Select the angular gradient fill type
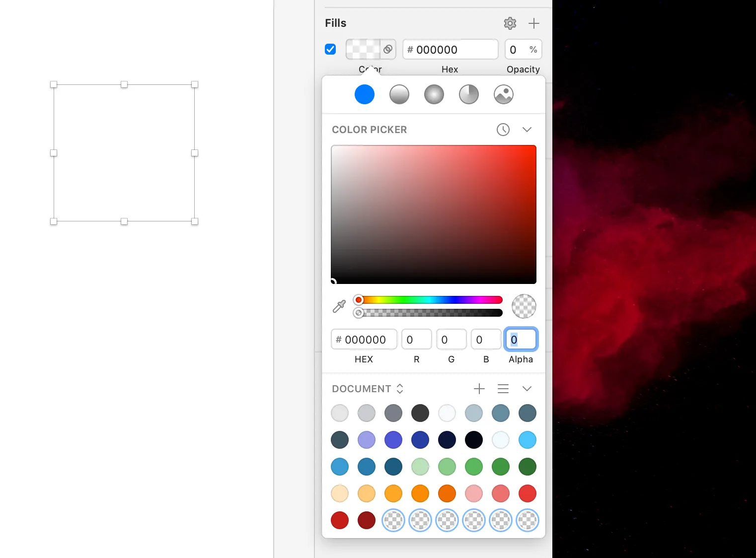756x558 pixels. coord(468,94)
